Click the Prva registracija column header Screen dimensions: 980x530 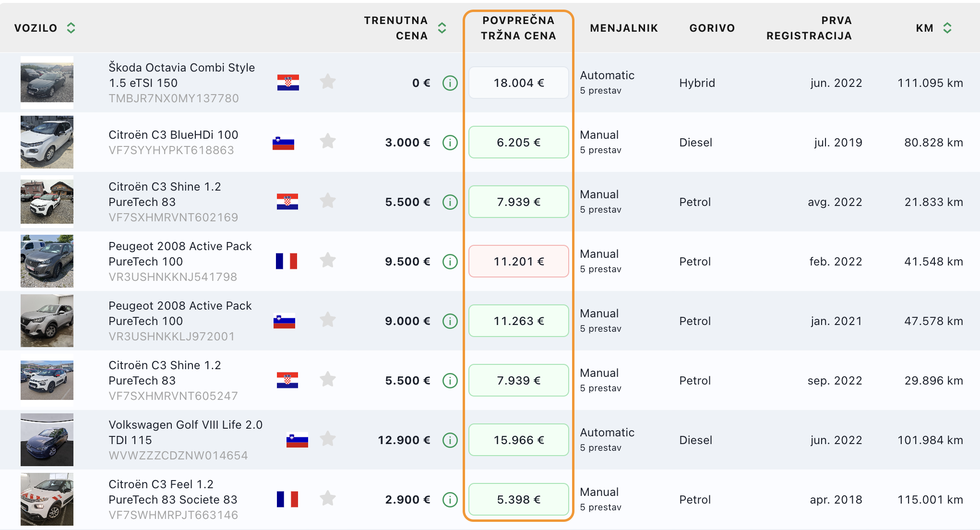click(809, 28)
